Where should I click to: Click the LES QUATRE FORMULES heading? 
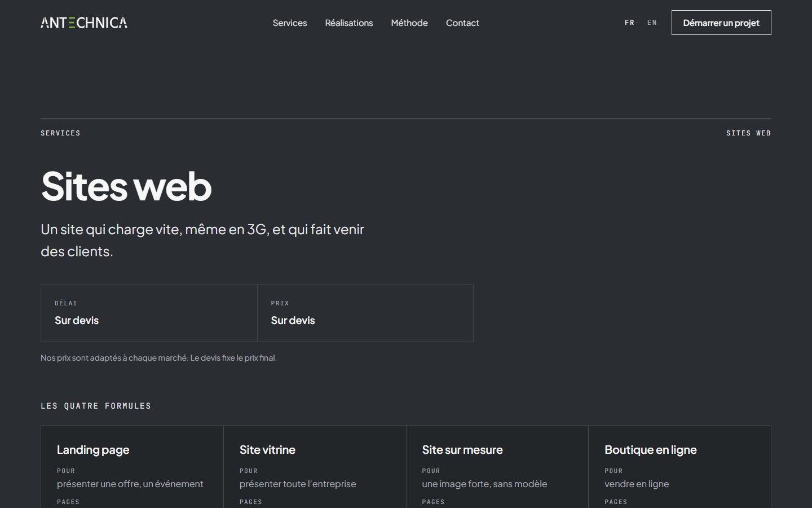click(x=96, y=406)
